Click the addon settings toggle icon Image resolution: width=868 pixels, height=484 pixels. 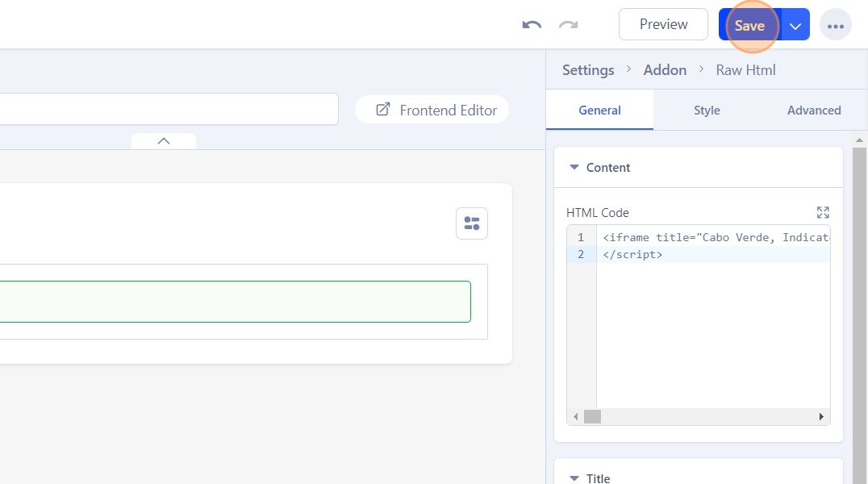click(472, 223)
